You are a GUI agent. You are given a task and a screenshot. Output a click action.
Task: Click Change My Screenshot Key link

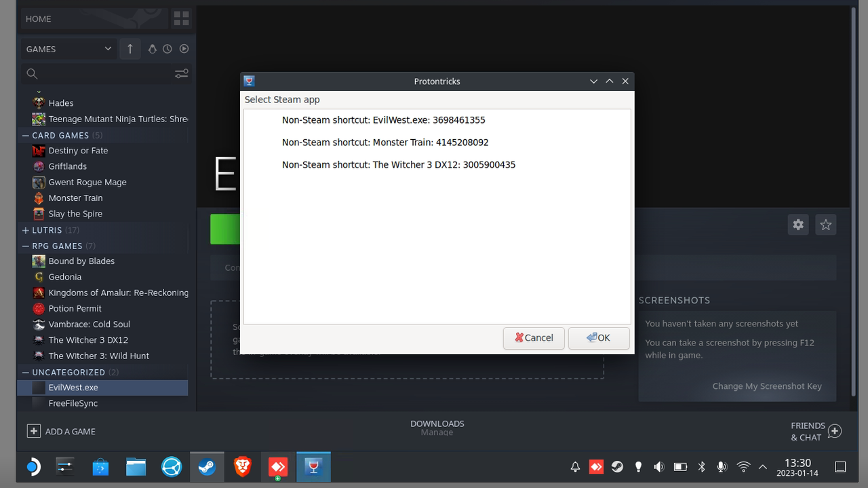pyautogui.click(x=767, y=386)
